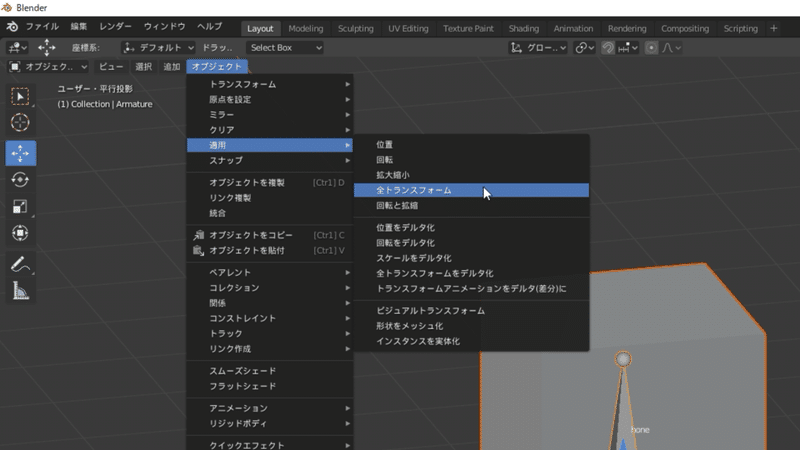Screen dimensions: 800x450
Task: Open the ファイル menu
Action: [42, 27]
